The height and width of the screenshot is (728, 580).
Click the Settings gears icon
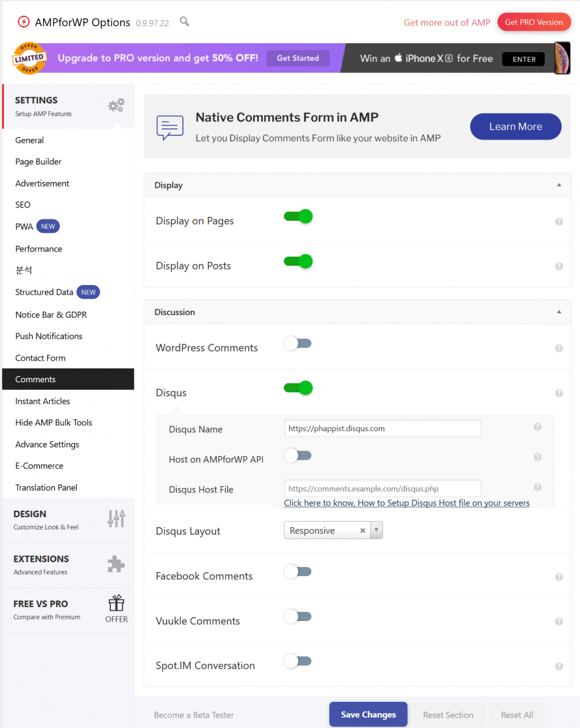(116, 105)
